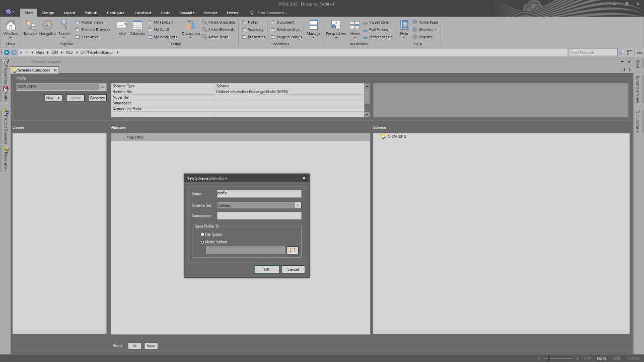Go to the Home Page

(x=425, y=22)
